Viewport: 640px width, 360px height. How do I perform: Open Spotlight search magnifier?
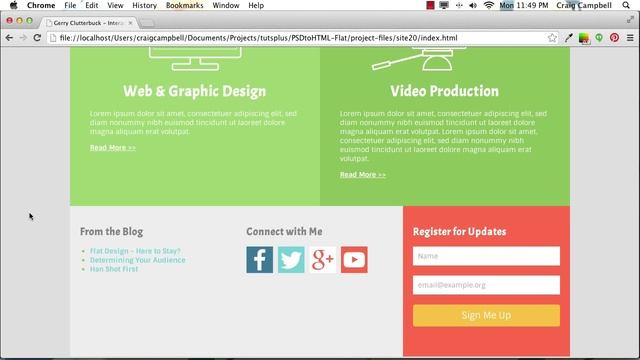click(626, 5)
